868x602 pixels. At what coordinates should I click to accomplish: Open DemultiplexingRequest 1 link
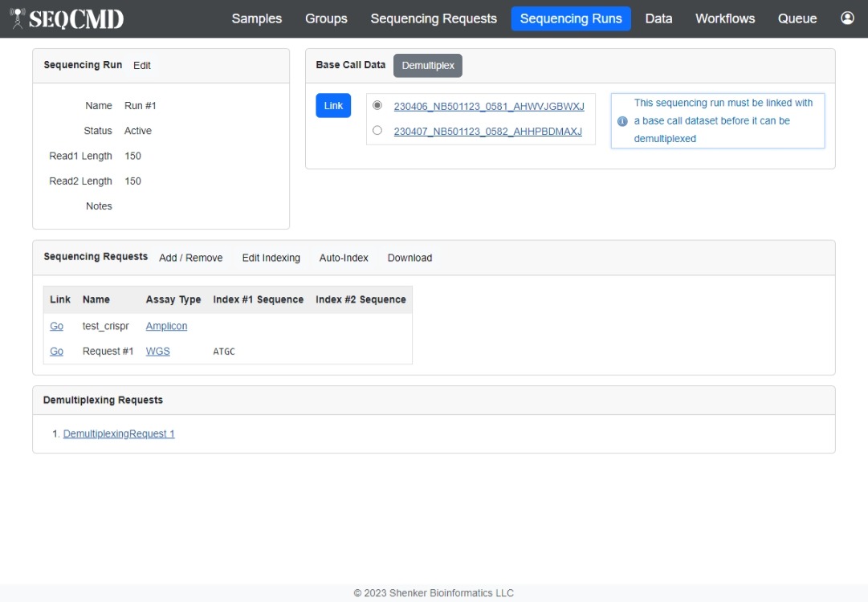click(119, 433)
